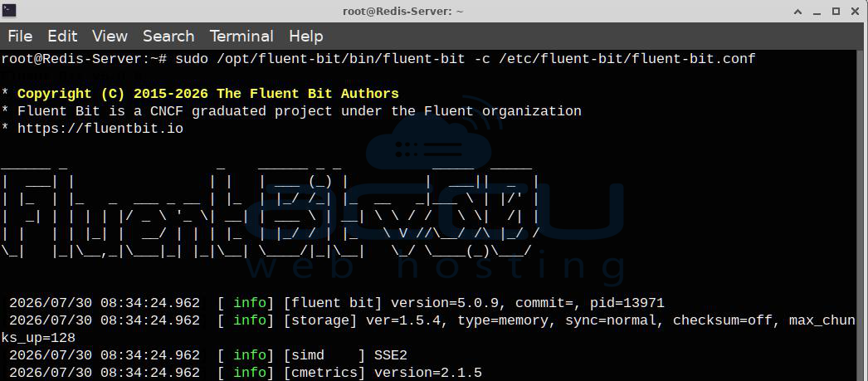Click the version=5.0.9 log line
Screen dimensions: 868x381
pos(337,303)
